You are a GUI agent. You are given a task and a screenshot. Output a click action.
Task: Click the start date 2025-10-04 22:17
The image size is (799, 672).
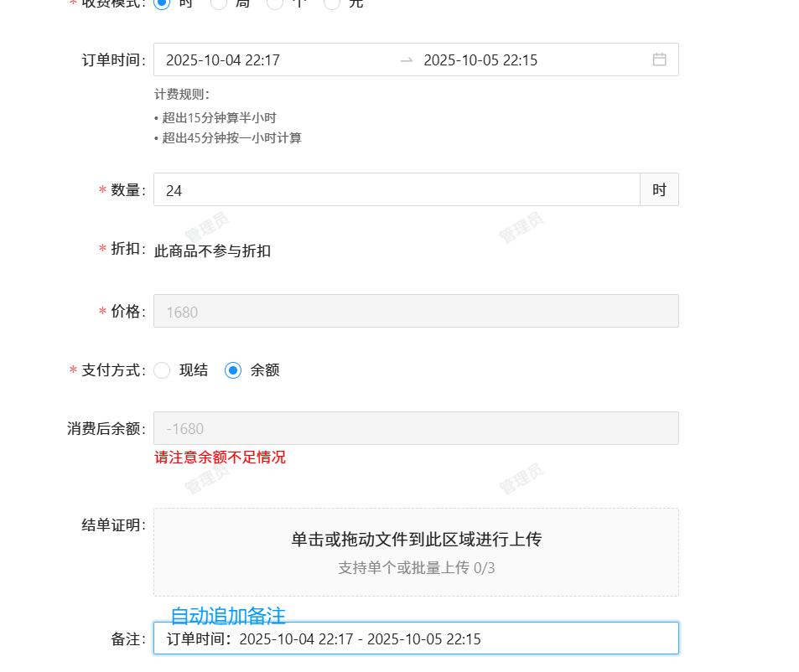point(223,60)
